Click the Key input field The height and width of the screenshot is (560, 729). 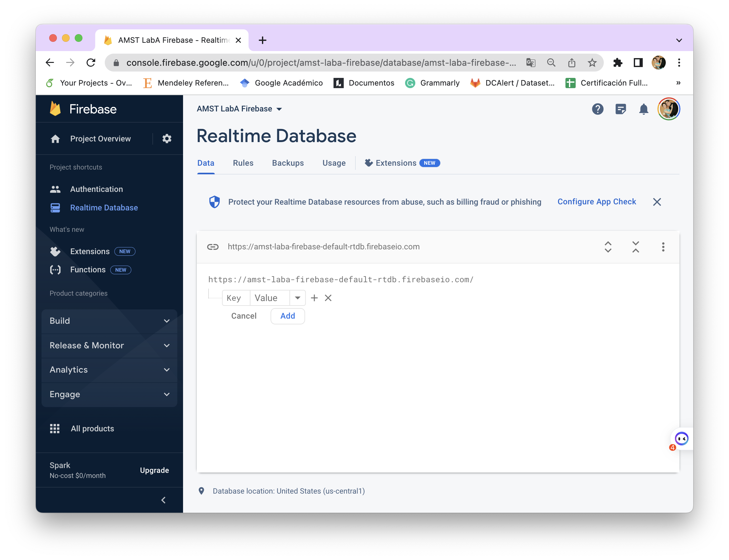(234, 298)
